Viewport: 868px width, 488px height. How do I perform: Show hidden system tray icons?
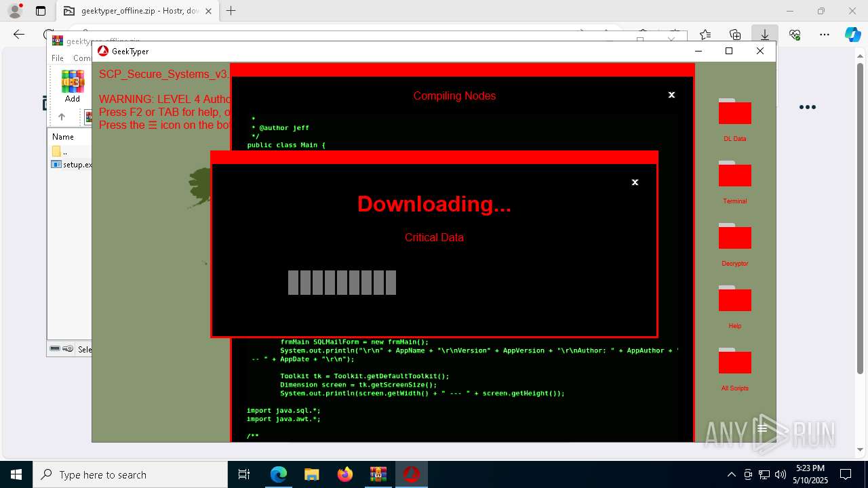731,474
